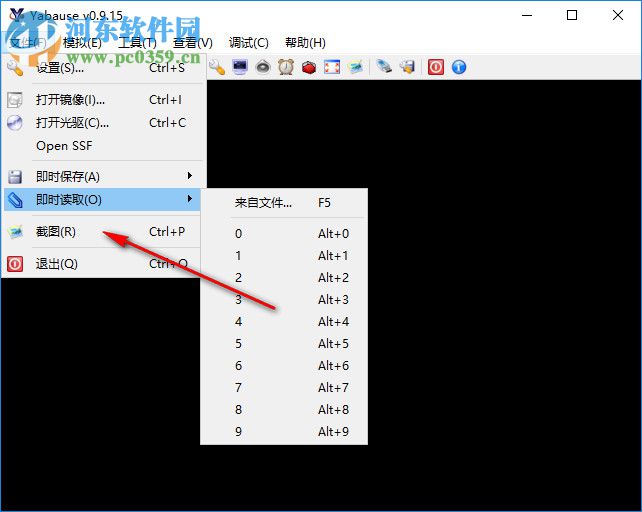
Task: Click the Yabause logo in the title bar
Action: point(16,15)
